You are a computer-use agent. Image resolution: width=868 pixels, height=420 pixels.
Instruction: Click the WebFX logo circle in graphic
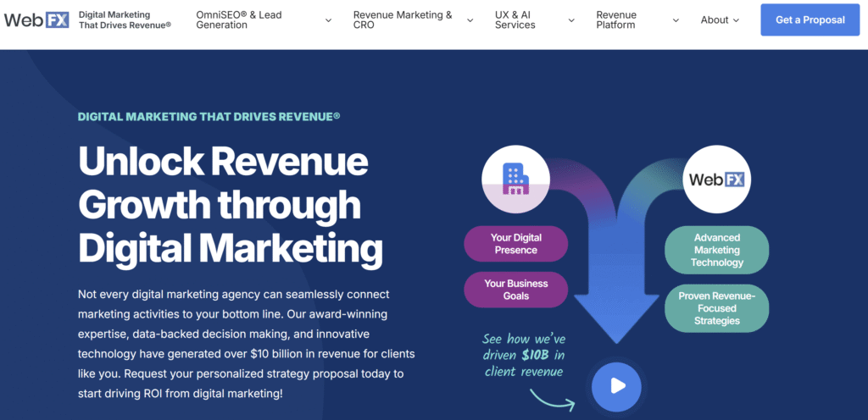[717, 180]
